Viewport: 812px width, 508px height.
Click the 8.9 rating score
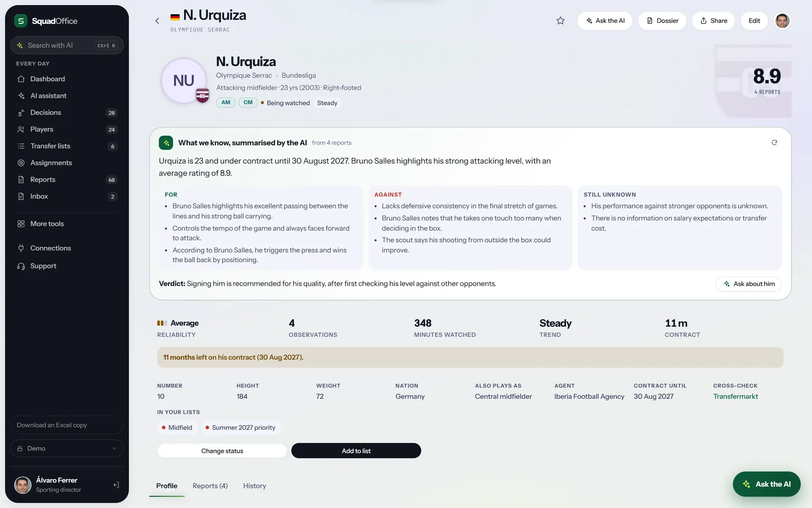(x=767, y=77)
